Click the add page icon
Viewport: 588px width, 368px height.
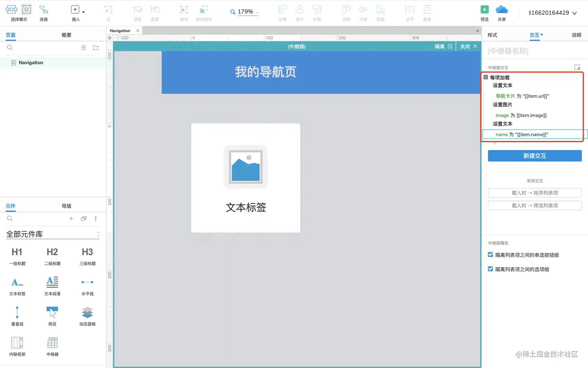click(83, 48)
